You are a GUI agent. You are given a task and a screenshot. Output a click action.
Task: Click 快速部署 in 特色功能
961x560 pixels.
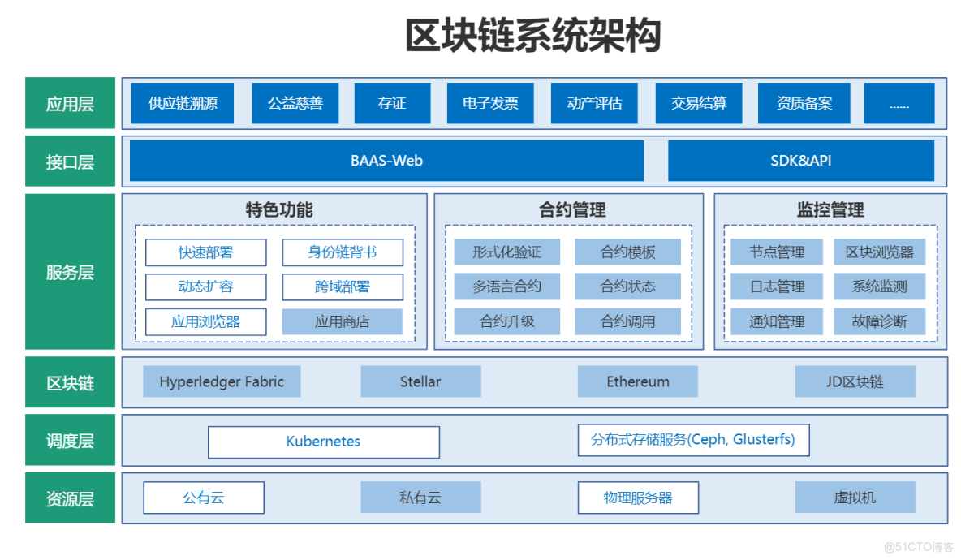click(205, 252)
